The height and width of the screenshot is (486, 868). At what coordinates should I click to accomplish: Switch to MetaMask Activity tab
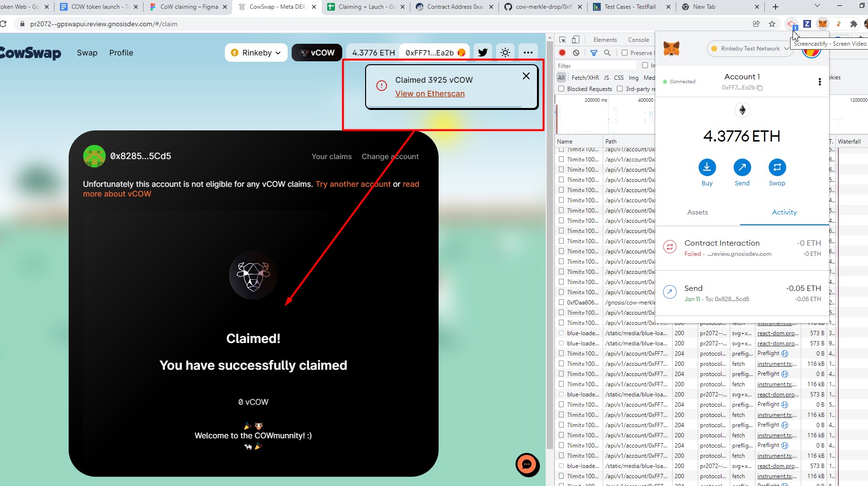pos(784,212)
